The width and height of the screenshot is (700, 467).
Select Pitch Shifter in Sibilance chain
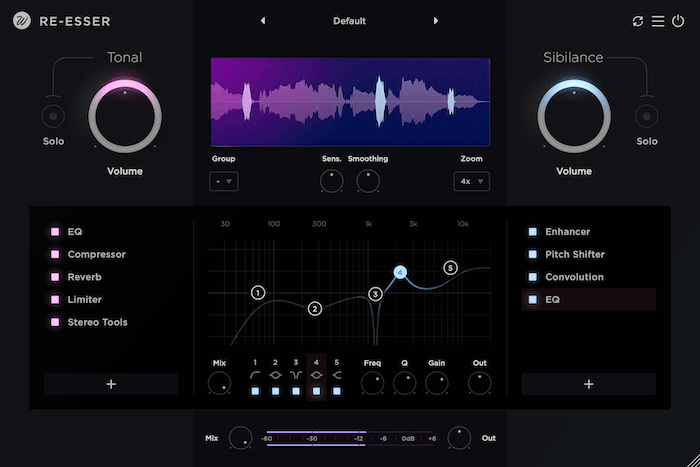coord(575,254)
